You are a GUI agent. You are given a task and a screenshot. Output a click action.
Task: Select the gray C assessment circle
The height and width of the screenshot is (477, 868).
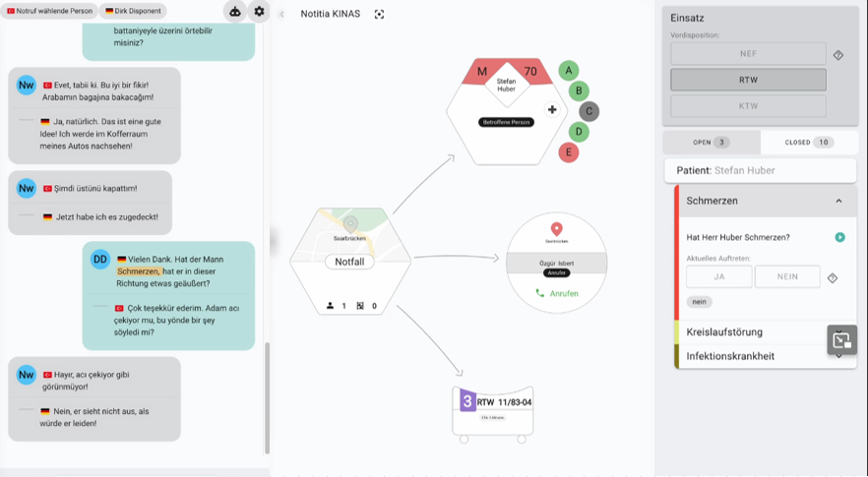589,111
